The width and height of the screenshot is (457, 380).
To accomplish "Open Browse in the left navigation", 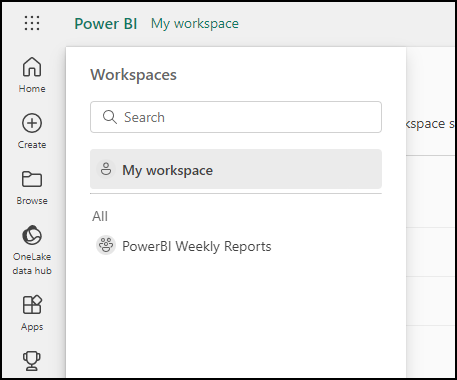I will pos(32,187).
